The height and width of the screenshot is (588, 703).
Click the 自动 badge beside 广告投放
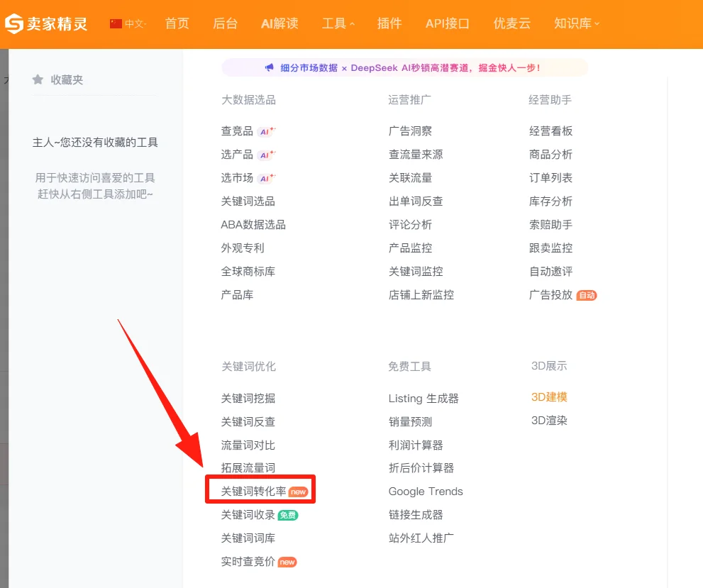[587, 295]
